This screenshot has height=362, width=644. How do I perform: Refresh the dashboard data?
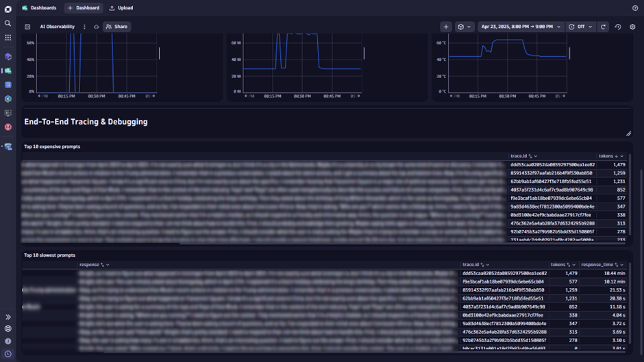pos(603,27)
